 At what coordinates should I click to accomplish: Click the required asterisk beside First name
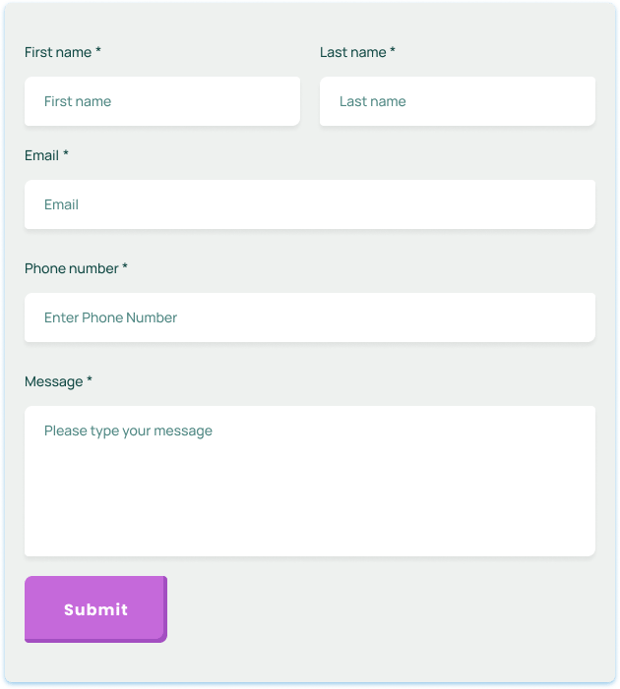98,52
